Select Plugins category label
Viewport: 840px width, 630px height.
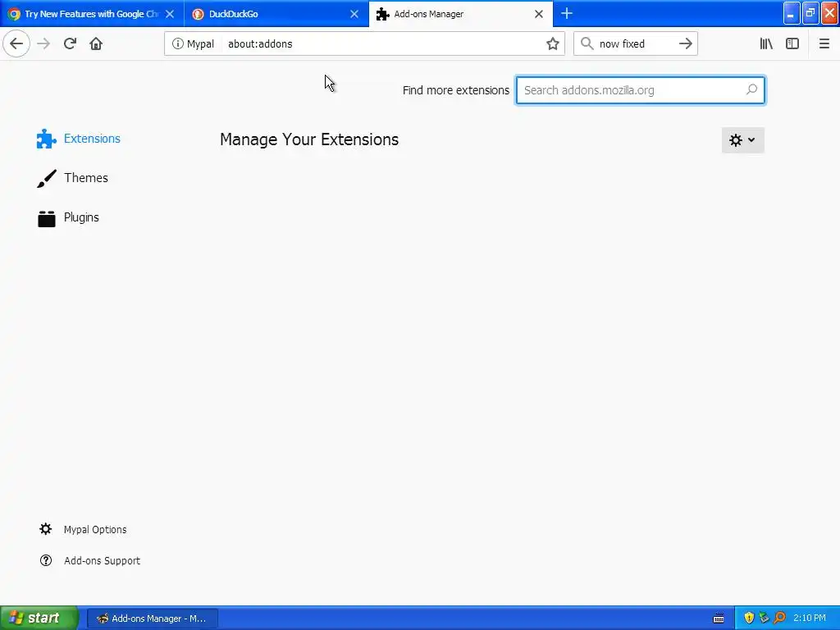point(81,217)
